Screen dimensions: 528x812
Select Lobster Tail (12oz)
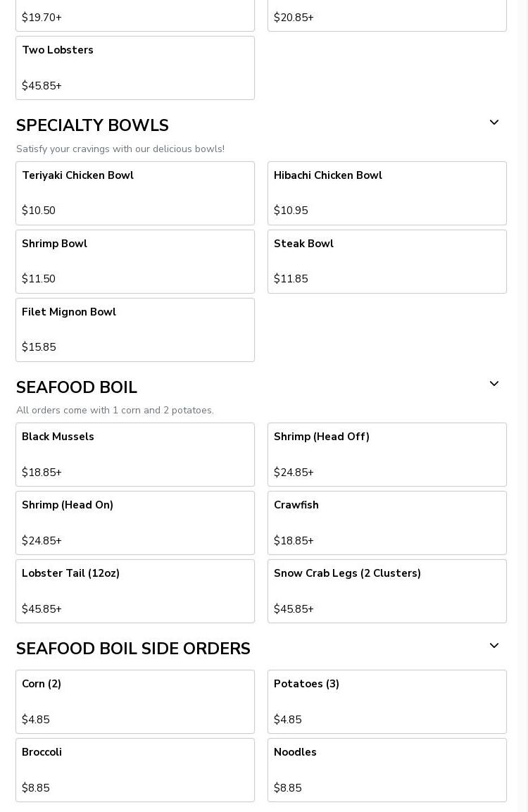click(x=135, y=591)
